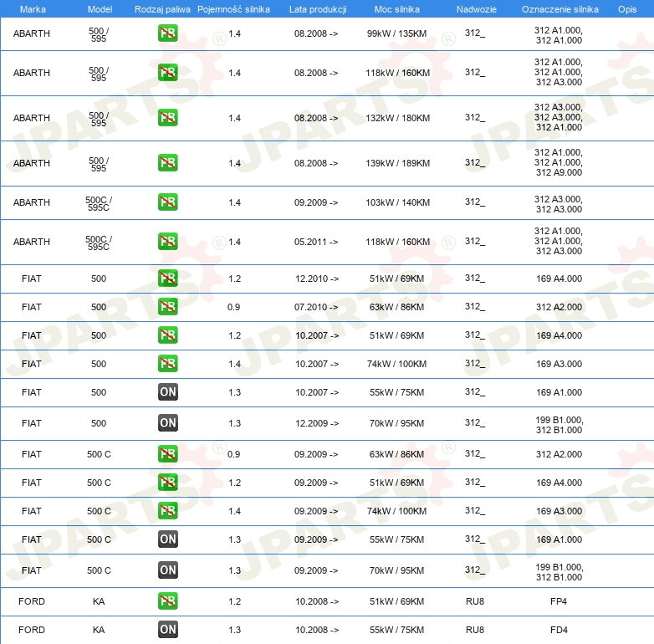
Task: Select the FD4 engine code cell
Action: pyautogui.click(x=559, y=630)
